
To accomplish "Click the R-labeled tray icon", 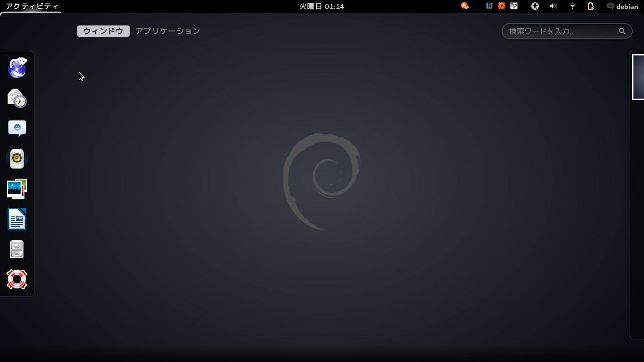I will pos(489,6).
